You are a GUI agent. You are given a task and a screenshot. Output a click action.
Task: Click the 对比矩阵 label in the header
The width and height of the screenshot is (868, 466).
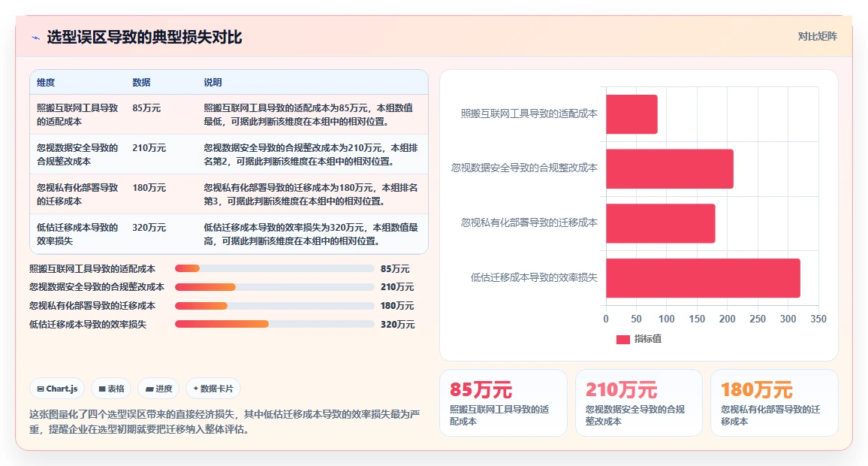(x=817, y=37)
